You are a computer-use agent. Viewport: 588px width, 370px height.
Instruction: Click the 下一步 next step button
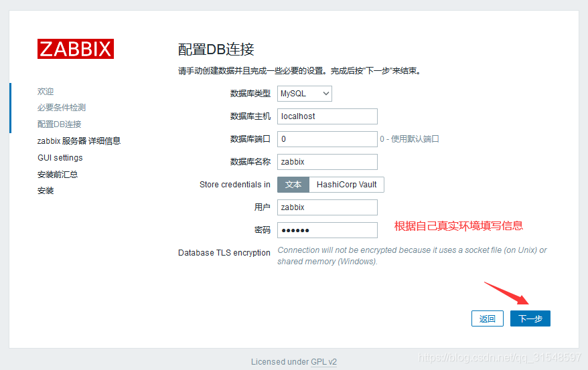coord(530,318)
